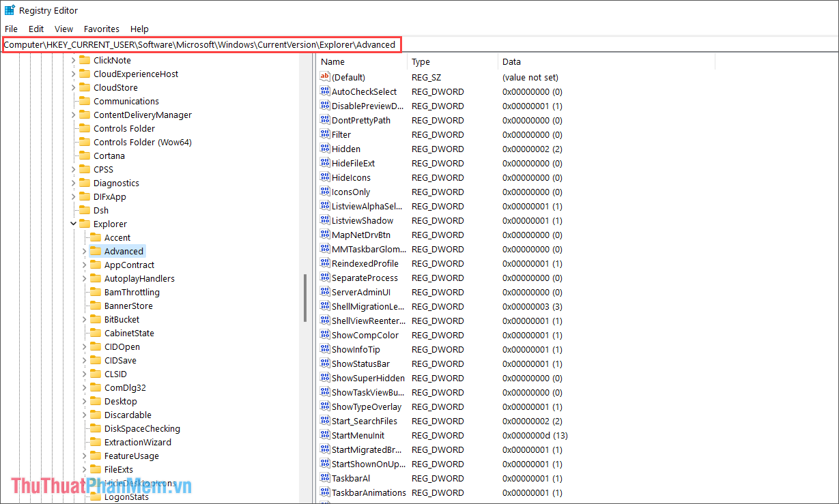Select the Hidden REG_DWORD value icon
The width and height of the screenshot is (839, 504).
[325, 149]
